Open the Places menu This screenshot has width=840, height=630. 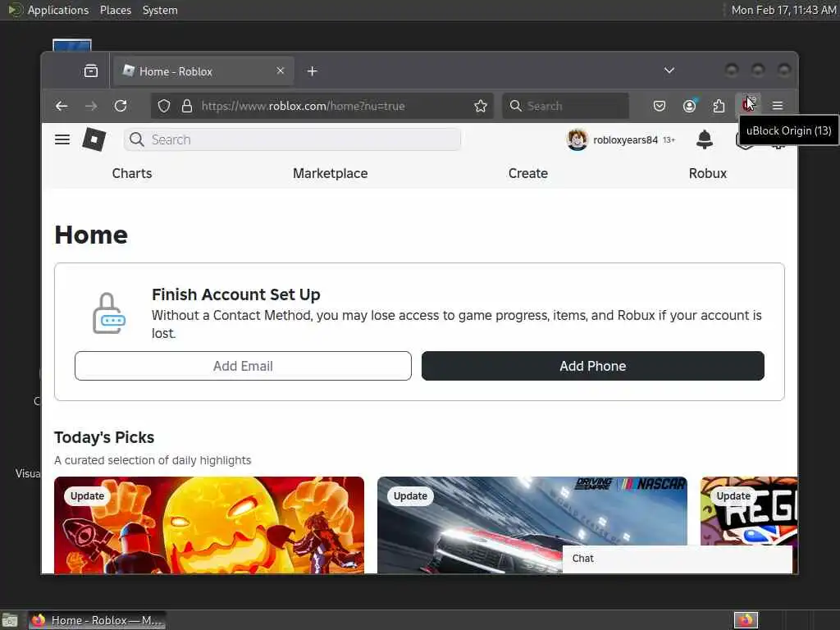point(115,10)
